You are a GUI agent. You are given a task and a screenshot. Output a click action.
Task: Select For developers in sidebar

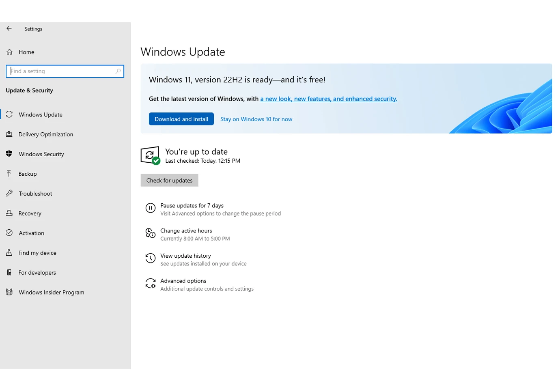[x=37, y=273]
